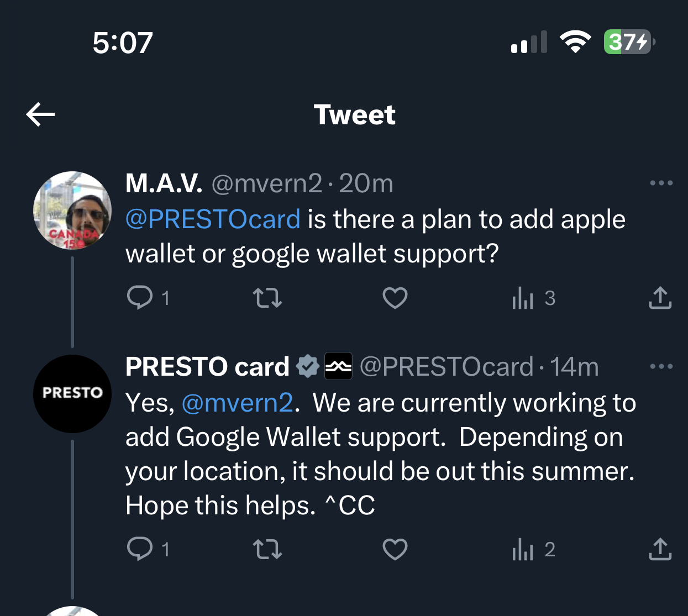
Task: Reply to M.A.V.'s tweet
Action: 140,298
